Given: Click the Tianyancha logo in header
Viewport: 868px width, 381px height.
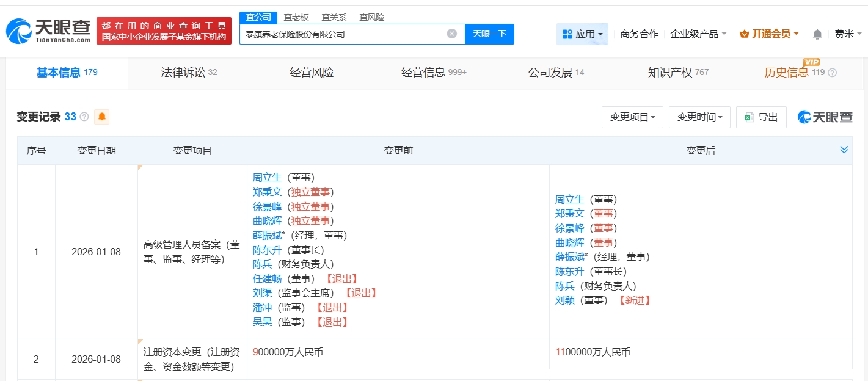Looking at the screenshot, I should 49,31.
